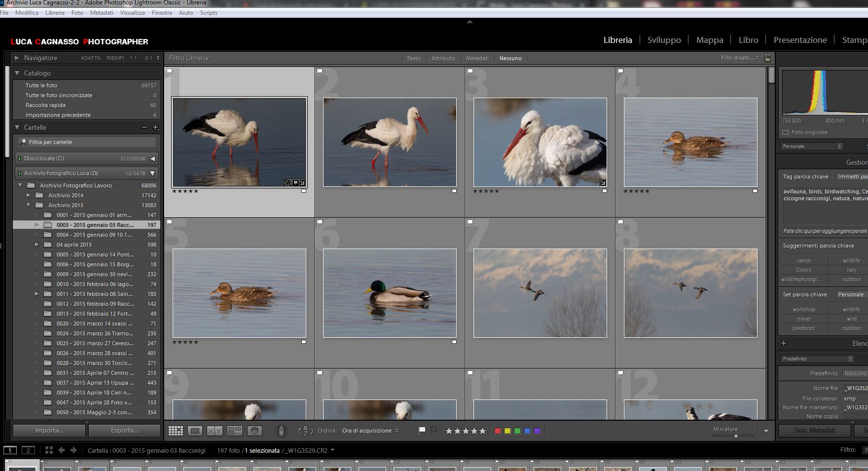This screenshot has width=868, height=471.
Task: Apply green color label swatch
Action: (x=517, y=431)
